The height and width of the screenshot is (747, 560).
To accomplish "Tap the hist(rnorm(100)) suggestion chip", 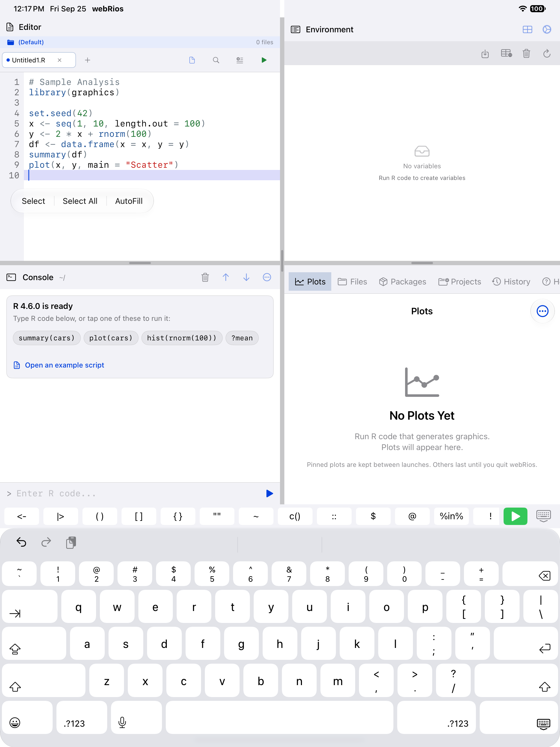I will coord(182,338).
